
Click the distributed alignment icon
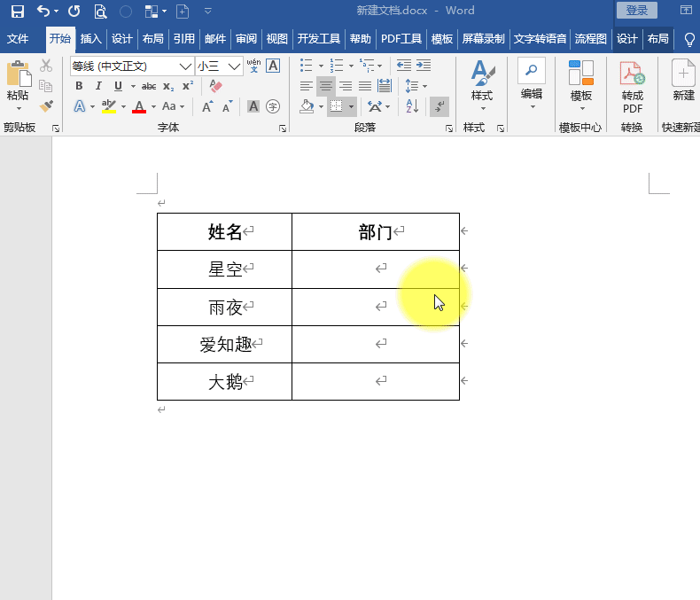(385, 86)
